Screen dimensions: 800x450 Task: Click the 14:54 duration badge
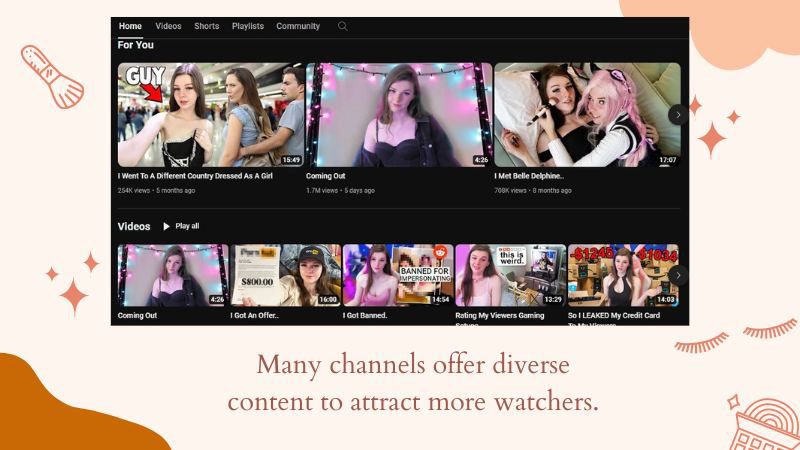click(x=440, y=300)
